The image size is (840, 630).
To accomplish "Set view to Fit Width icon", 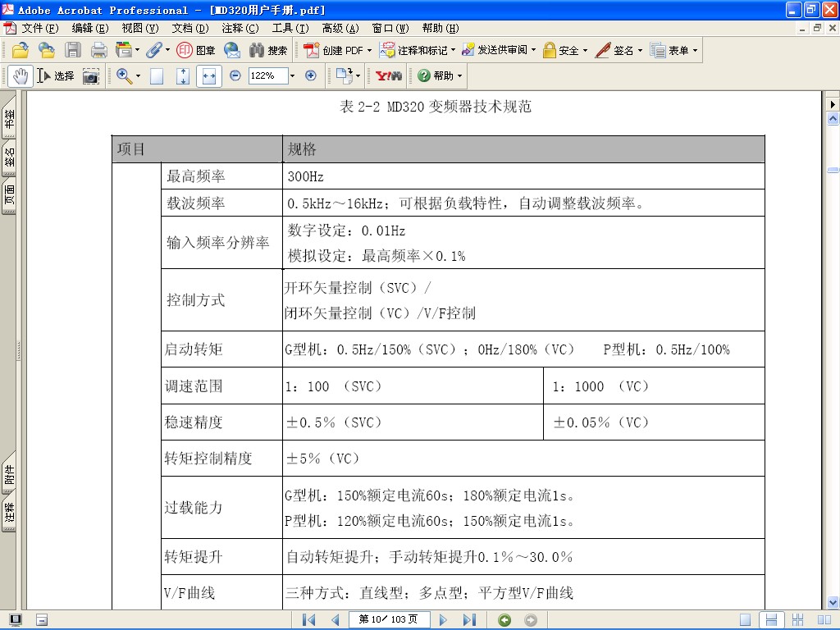I will 209,76.
